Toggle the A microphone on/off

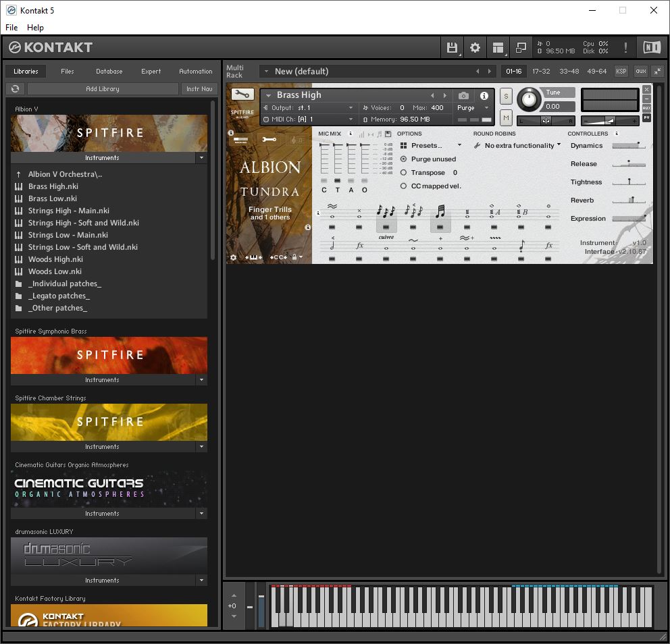click(x=351, y=181)
